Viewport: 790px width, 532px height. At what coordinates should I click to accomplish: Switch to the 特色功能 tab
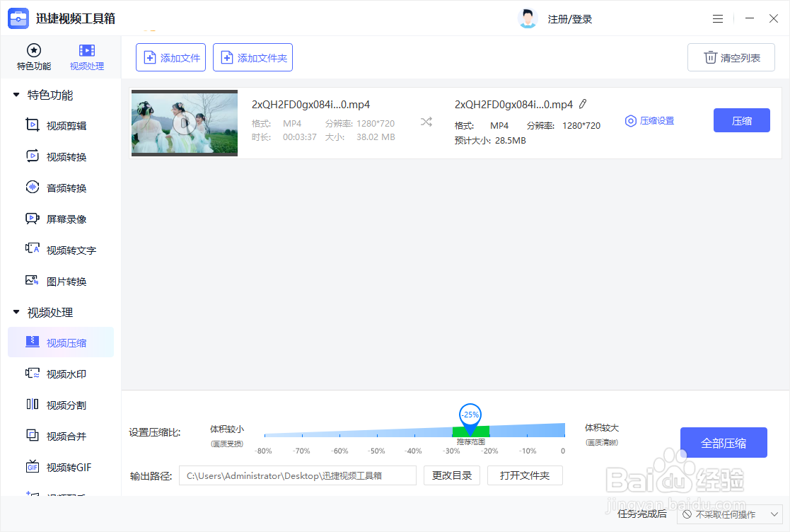pyautogui.click(x=33, y=57)
